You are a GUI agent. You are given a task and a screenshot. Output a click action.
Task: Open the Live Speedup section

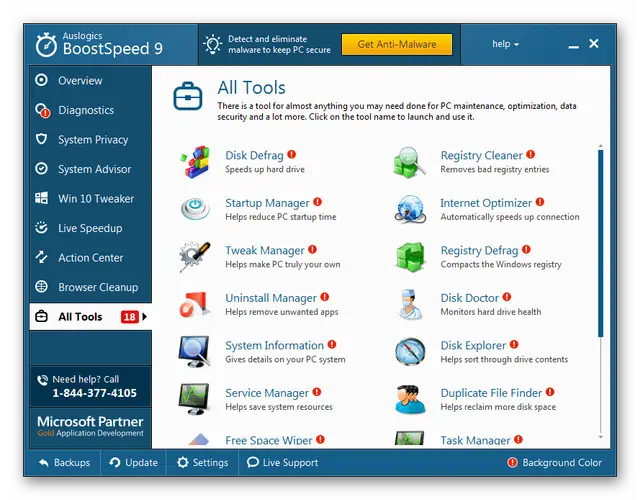[x=91, y=228]
